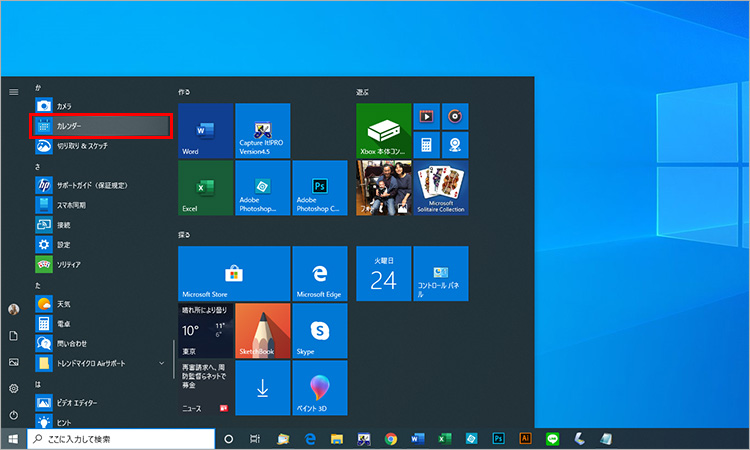The width and height of the screenshot is (750, 450).
Task: Open the Excel tile
Action: pyautogui.click(x=205, y=188)
